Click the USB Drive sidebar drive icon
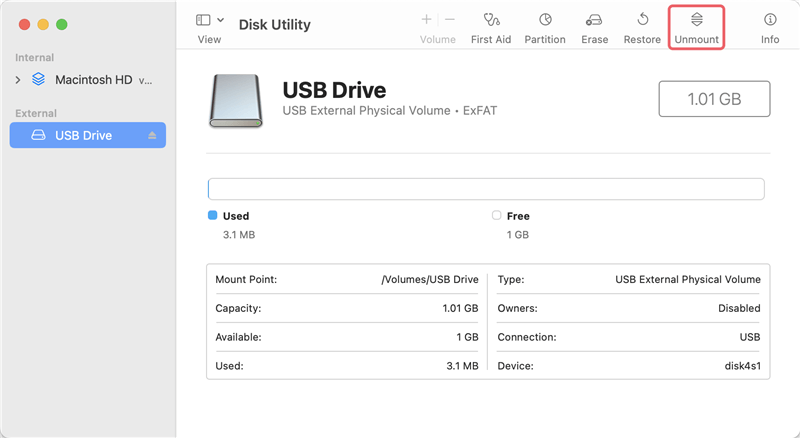Viewport: 800px width, 438px height. point(38,135)
